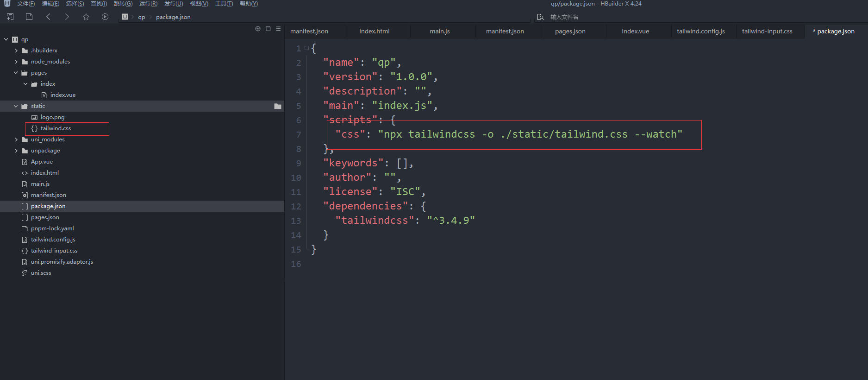Open the 选择(S) menu

[x=75, y=4]
